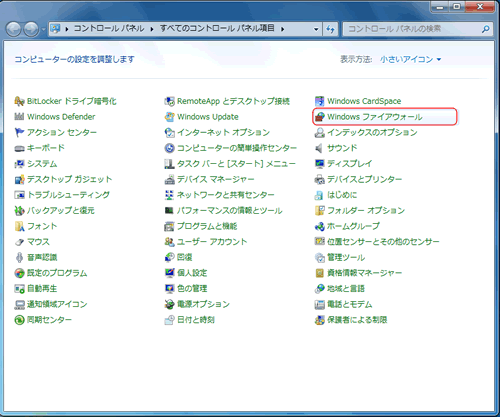Click the Back navigation button

(14, 29)
